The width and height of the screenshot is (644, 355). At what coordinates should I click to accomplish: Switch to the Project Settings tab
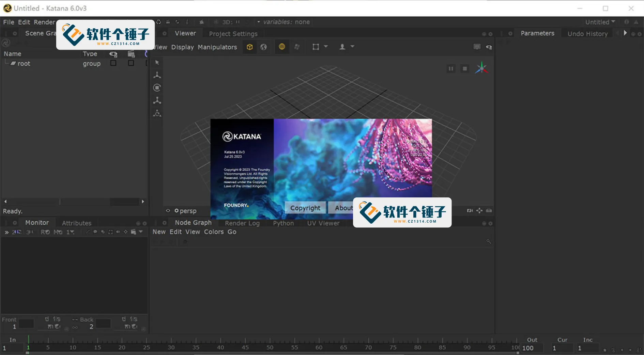(x=233, y=34)
